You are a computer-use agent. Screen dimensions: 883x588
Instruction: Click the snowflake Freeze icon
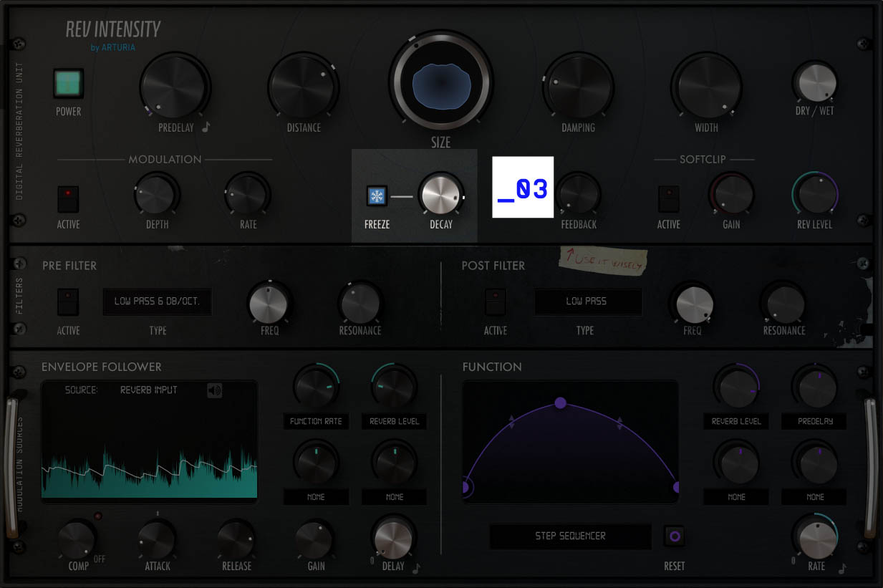[377, 196]
